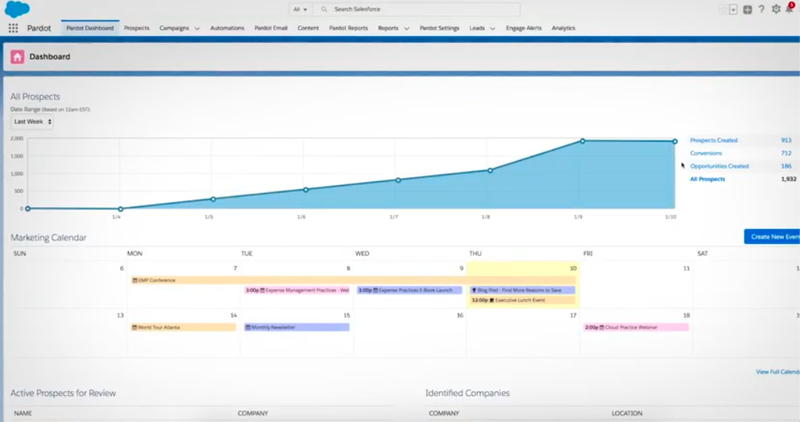The width and height of the screenshot is (800, 422).
Task: Open the favorites list dropdown arrow
Action: tap(733, 10)
